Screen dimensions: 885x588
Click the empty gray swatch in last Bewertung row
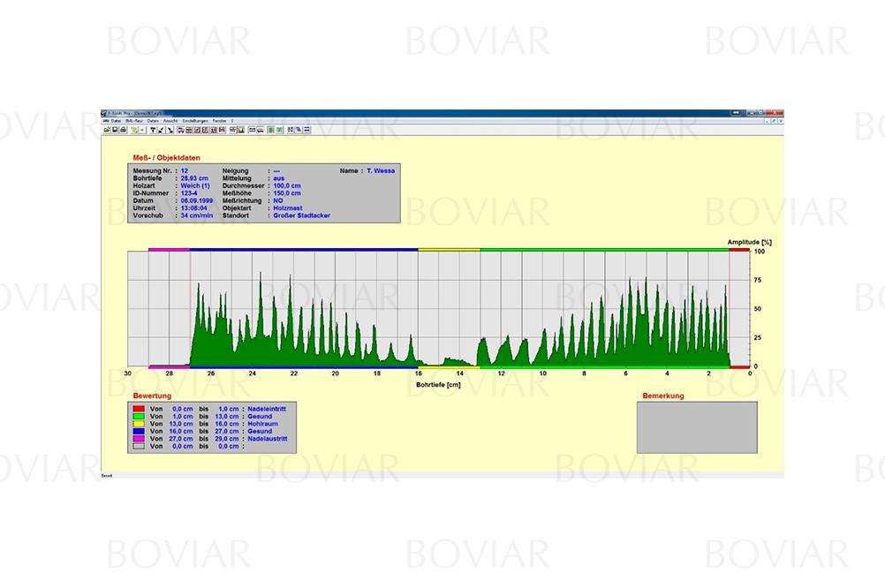[x=138, y=446]
